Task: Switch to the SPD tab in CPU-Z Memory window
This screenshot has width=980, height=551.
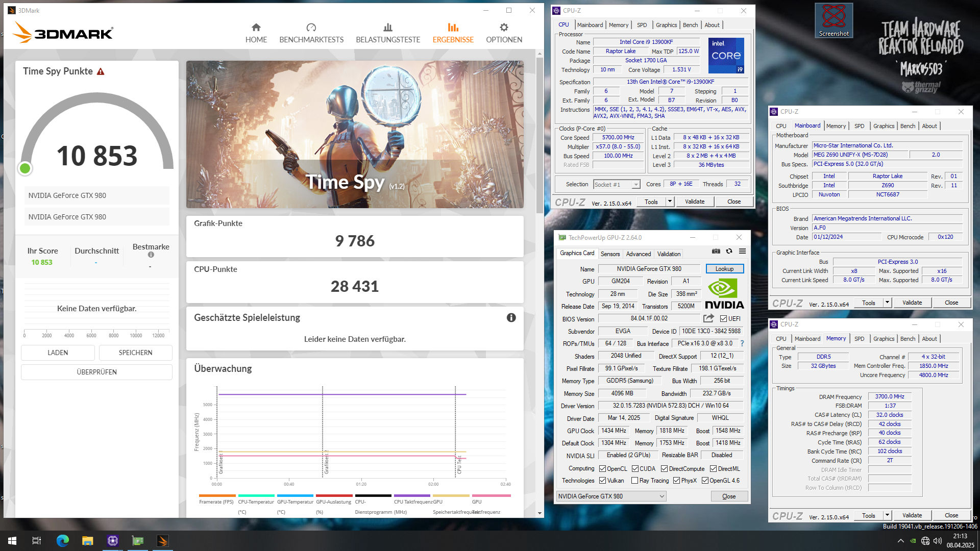Action: coord(859,339)
